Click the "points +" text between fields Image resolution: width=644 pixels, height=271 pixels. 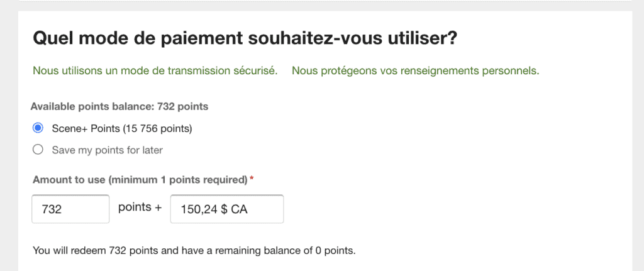[x=135, y=207]
